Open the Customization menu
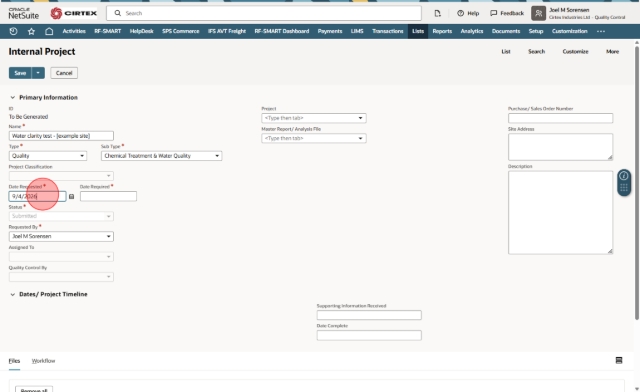640x392 pixels. (569, 31)
